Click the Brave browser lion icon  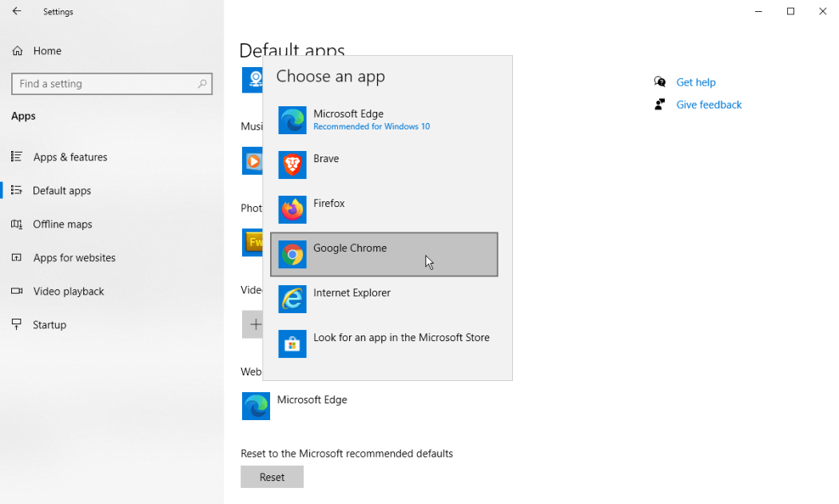(292, 165)
